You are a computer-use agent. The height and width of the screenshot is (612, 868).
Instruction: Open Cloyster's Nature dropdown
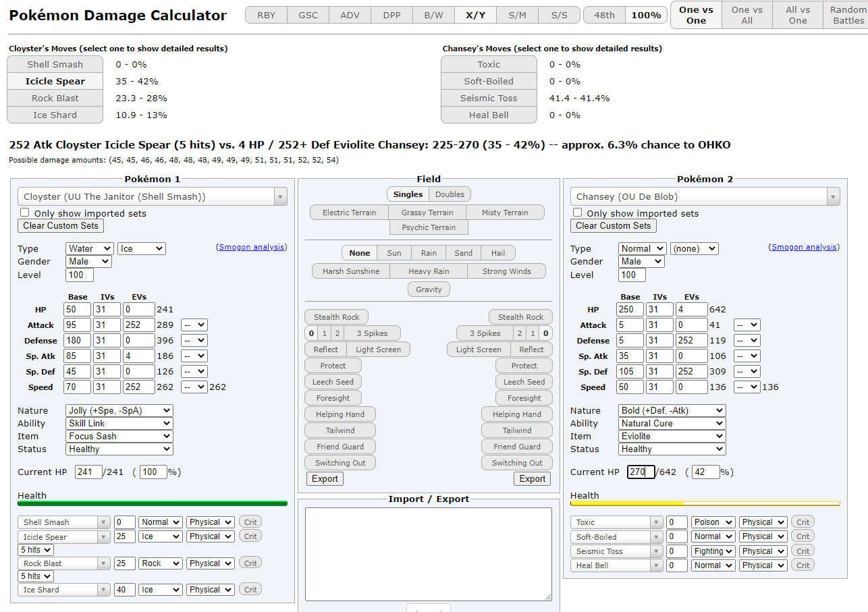pyautogui.click(x=119, y=410)
